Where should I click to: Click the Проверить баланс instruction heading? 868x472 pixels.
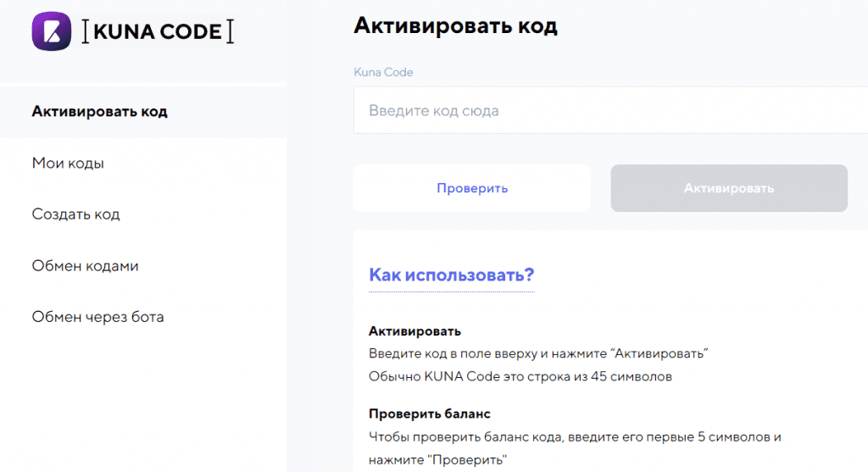(x=430, y=414)
